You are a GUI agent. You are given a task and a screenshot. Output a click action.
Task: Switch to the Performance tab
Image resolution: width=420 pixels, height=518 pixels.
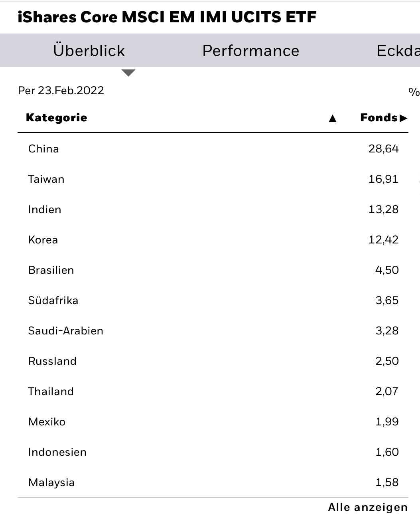[x=250, y=51]
